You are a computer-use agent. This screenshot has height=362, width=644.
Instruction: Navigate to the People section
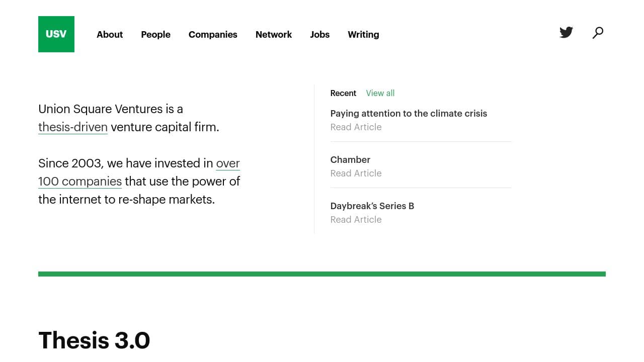click(155, 34)
